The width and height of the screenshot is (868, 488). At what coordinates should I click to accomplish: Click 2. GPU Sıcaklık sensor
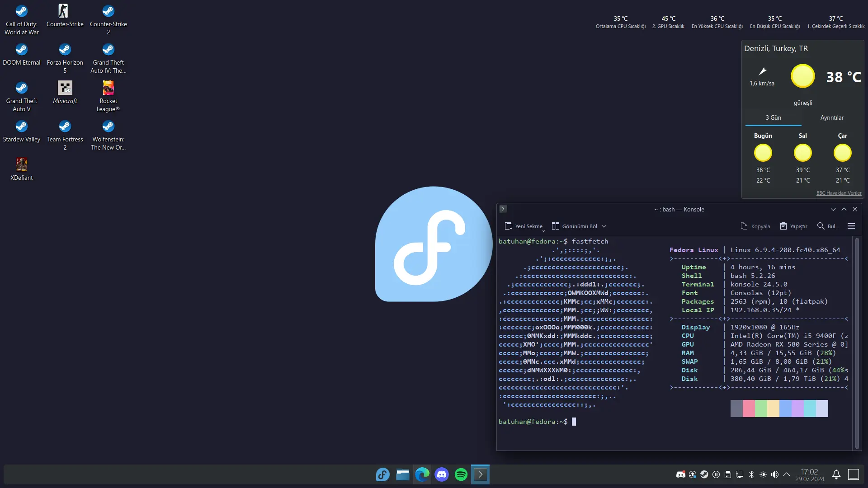pos(669,23)
